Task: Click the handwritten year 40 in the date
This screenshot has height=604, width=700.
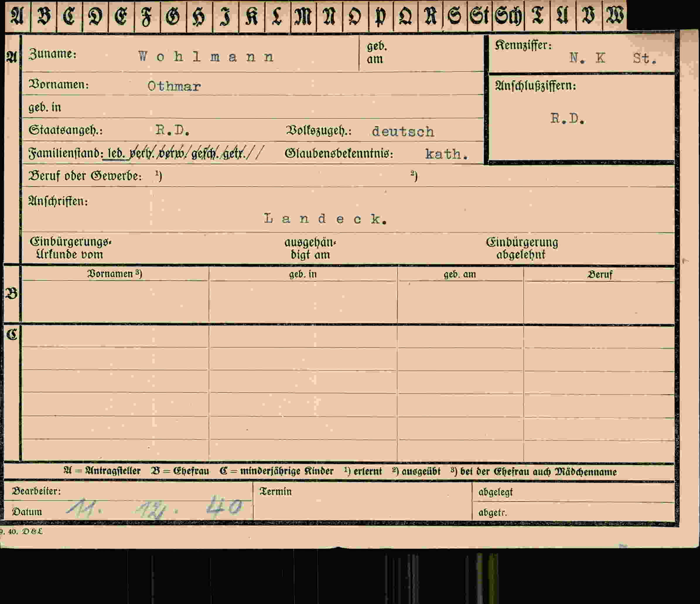Action: (x=224, y=506)
